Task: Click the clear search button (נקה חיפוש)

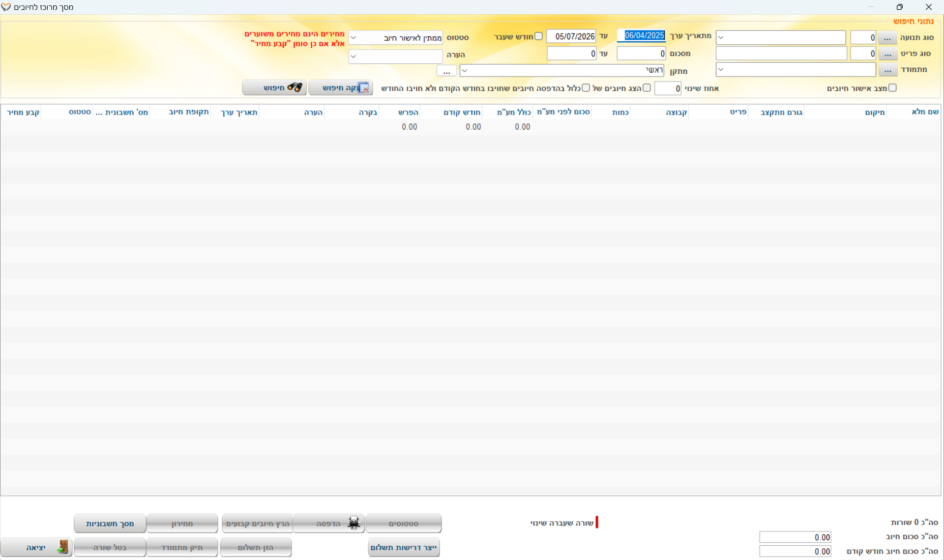Action: [x=341, y=88]
